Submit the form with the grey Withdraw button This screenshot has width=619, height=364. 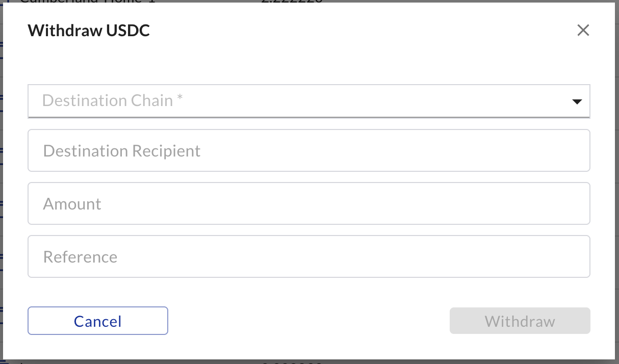pyautogui.click(x=520, y=321)
